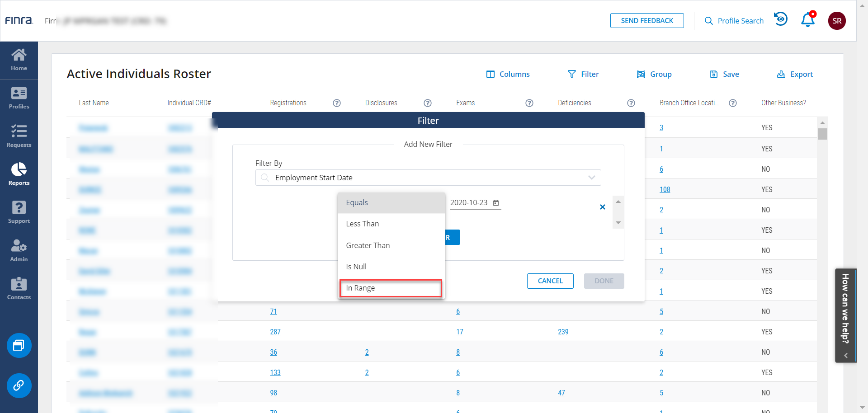
Task: Open the SR user avatar menu
Action: point(836,21)
